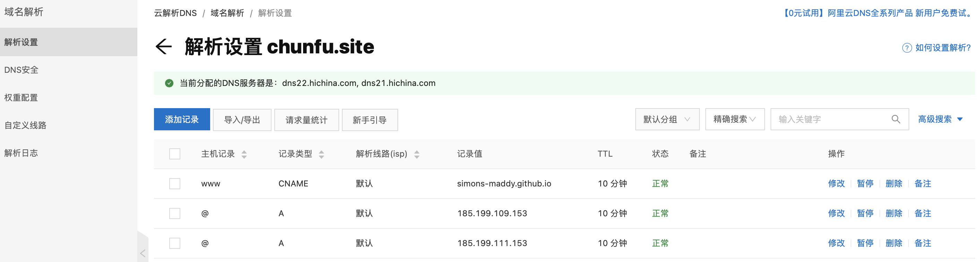980x262 pixels.
Task: Sort by 主机记录 column arrows
Action: 244,154
